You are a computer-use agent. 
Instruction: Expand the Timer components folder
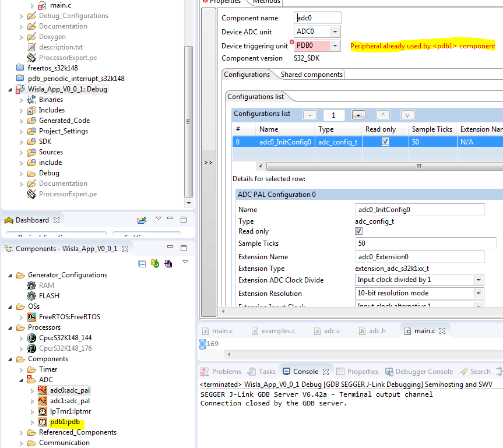tap(21, 370)
